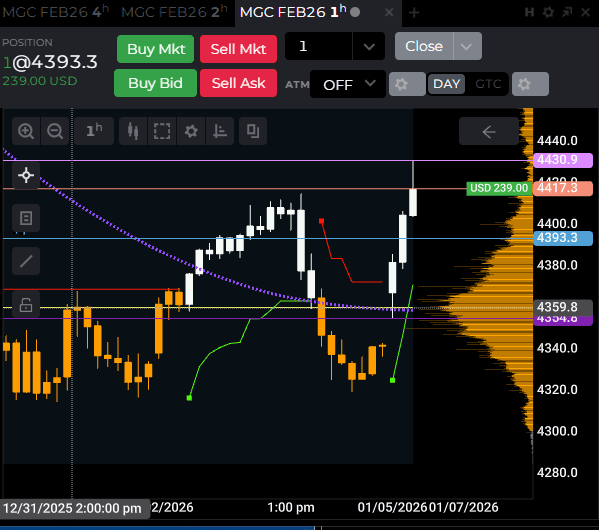The image size is (599, 530).
Task: Open the ATM strategy OFF dropdown
Action: point(348,84)
